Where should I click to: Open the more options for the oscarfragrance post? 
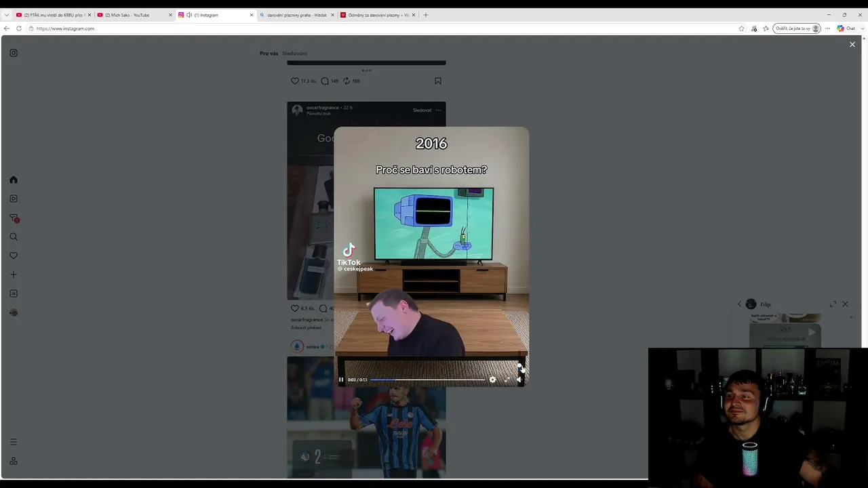[439, 110]
